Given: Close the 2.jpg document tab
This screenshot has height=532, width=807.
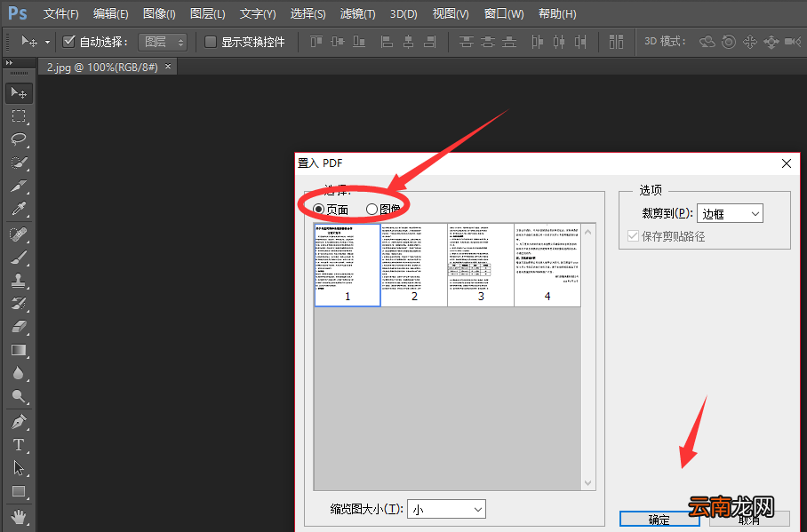Looking at the screenshot, I should point(168,67).
